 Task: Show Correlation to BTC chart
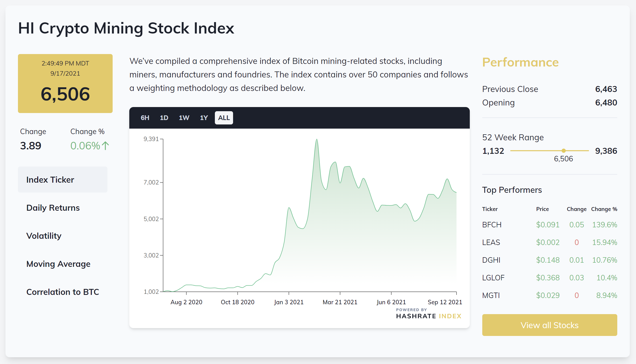point(63,292)
